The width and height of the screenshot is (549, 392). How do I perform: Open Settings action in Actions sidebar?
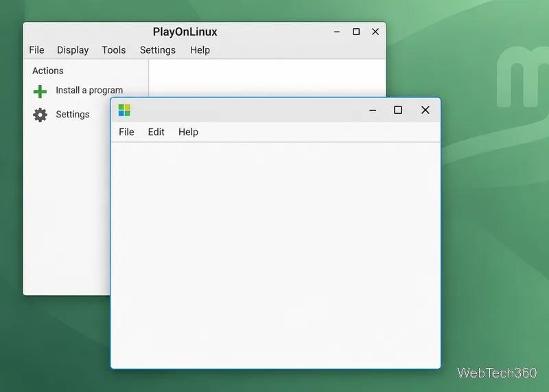(73, 115)
